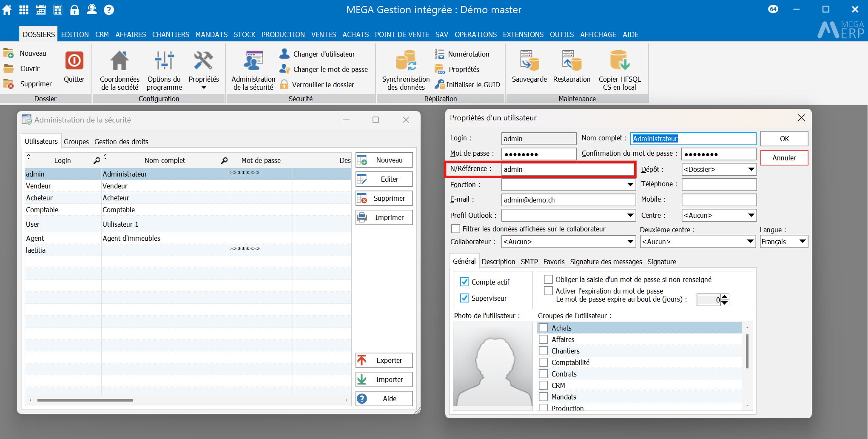868x439 pixels.
Task: Expand the Fonction dropdown
Action: pyautogui.click(x=630, y=185)
